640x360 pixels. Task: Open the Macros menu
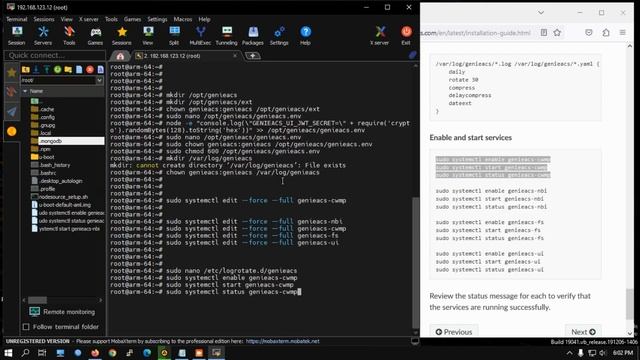tap(182, 19)
